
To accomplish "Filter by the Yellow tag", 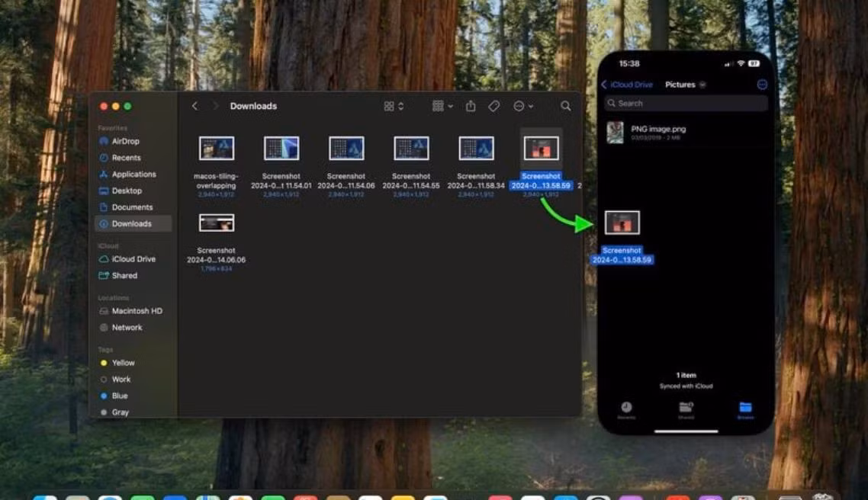I will tap(133, 363).
